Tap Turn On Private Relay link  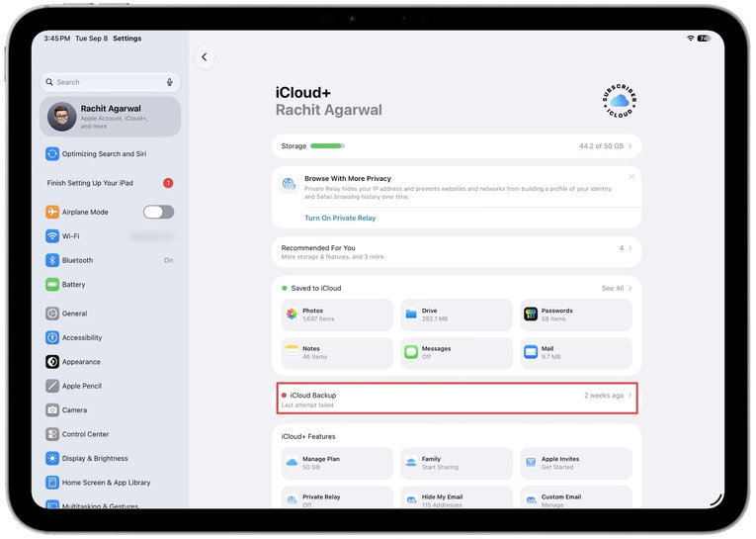[340, 219]
